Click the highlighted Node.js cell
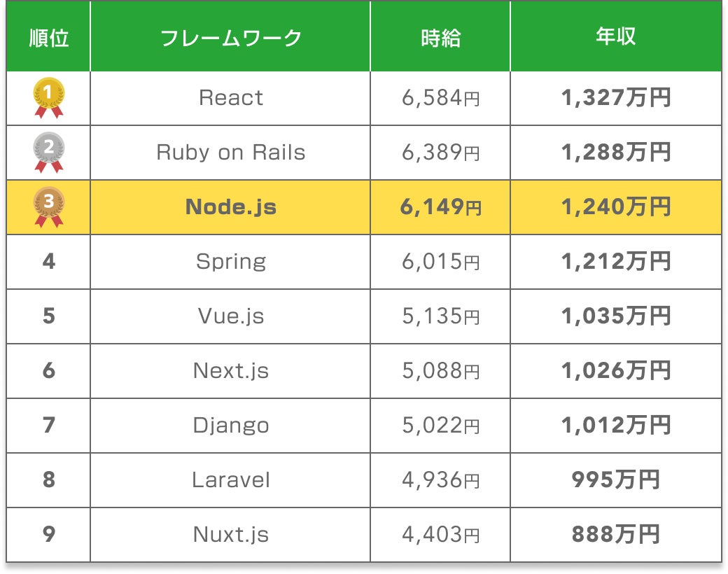This screenshot has width=728, height=574. tap(231, 207)
